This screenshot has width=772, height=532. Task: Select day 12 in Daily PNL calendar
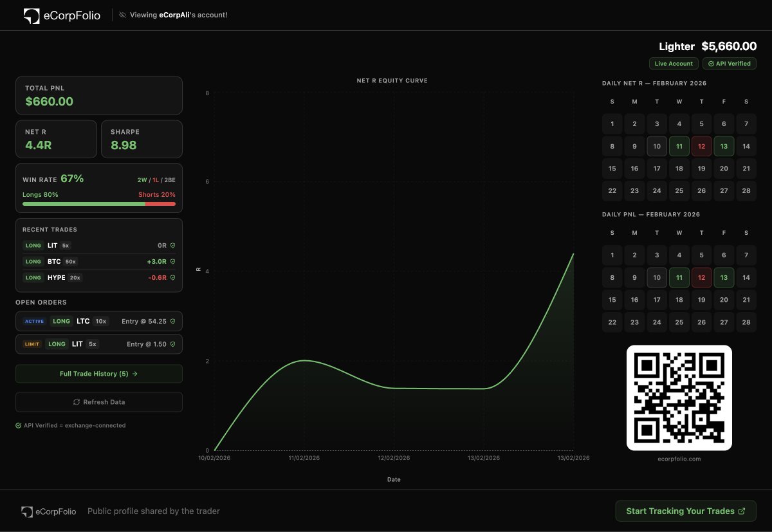(x=702, y=278)
